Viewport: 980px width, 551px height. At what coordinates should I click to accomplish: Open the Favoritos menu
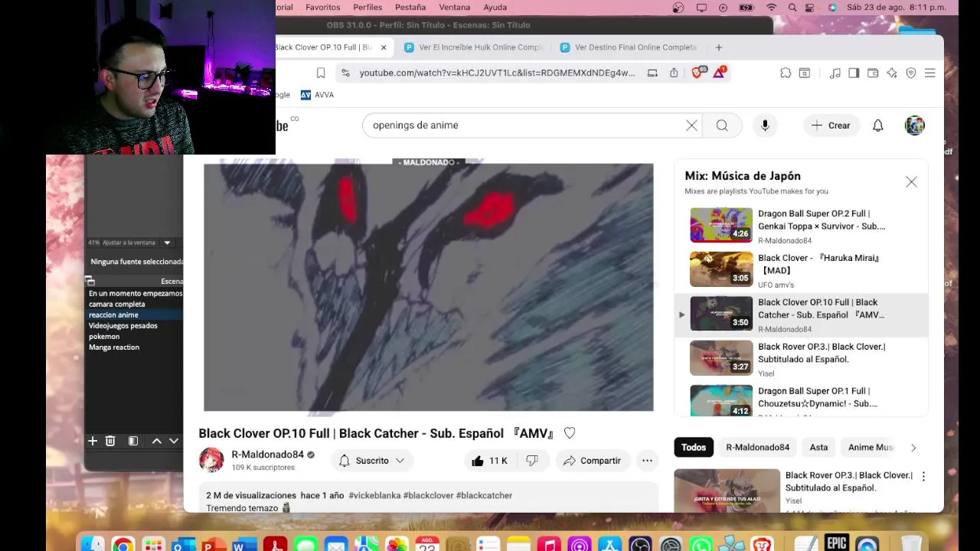pyautogui.click(x=323, y=8)
